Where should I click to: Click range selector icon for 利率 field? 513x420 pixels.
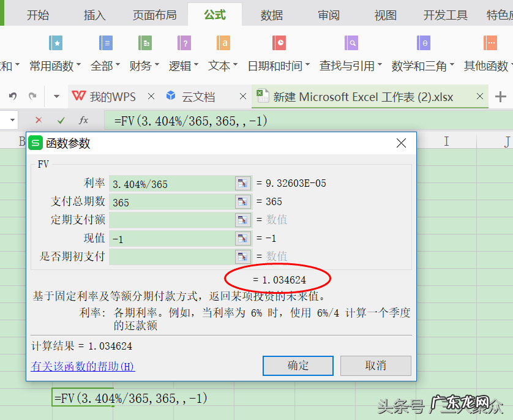click(x=243, y=184)
